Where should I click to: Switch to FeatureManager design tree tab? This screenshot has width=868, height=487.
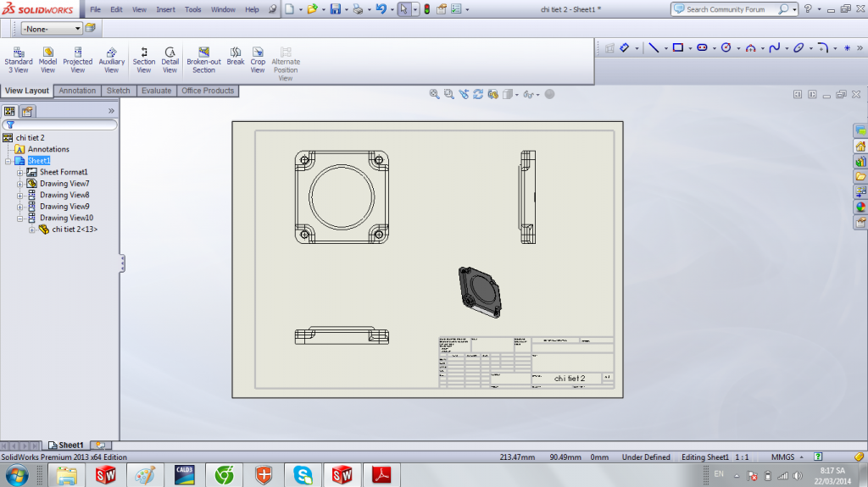point(9,111)
